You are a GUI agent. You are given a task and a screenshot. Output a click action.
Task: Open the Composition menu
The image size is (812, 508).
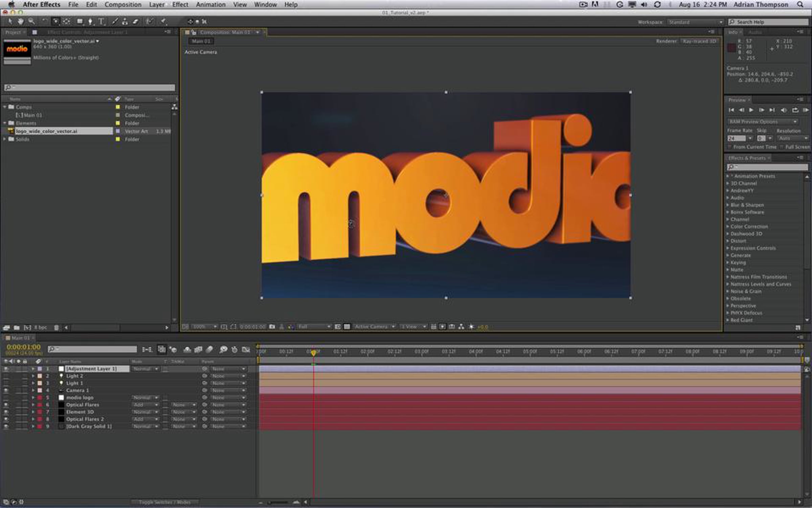pyautogui.click(x=123, y=4)
